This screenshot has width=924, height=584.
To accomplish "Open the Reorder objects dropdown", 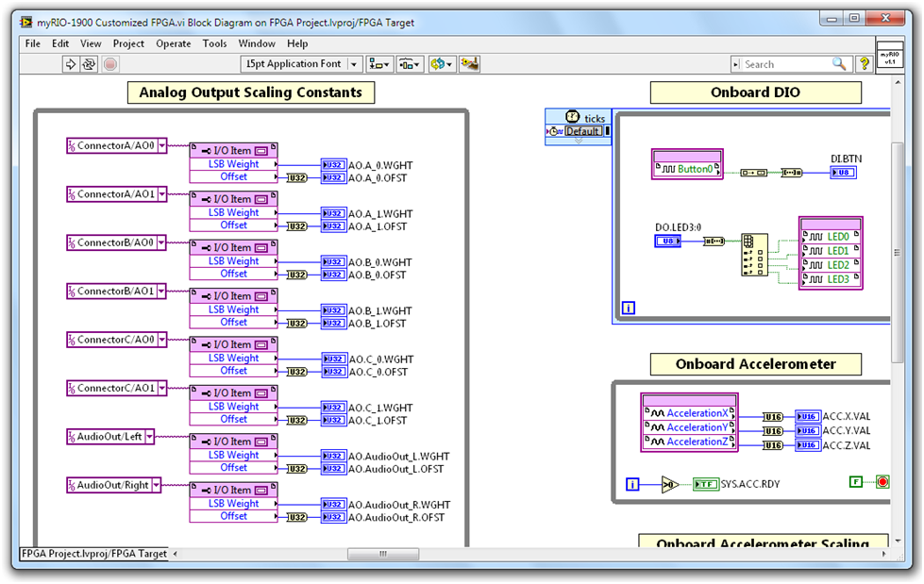I will click(x=441, y=64).
